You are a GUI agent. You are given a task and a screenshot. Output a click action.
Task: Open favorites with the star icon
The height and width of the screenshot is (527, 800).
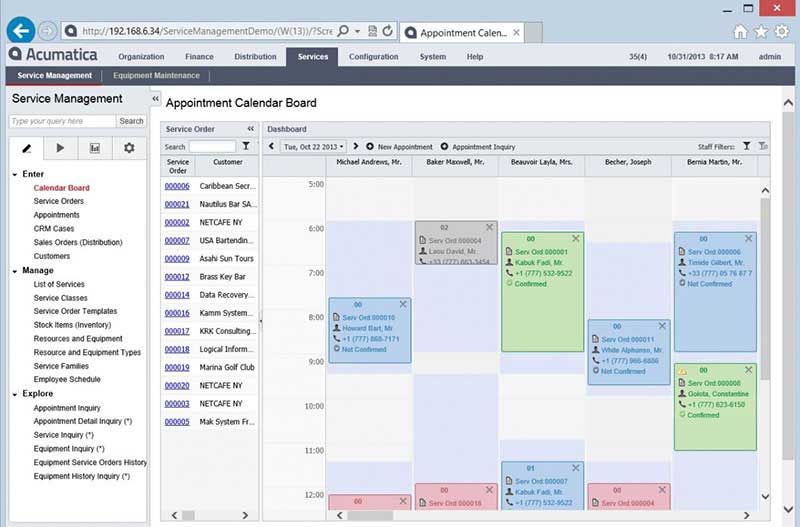click(x=761, y=32)
